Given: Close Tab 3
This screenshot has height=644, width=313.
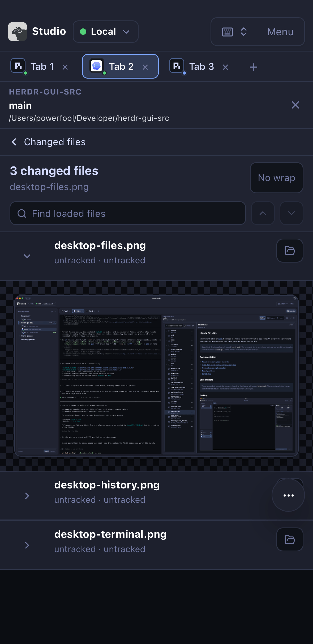Looking at the screenshot, I should coord(225,67).
